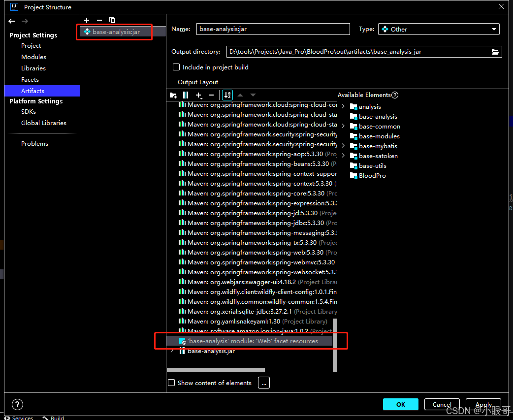Select Artifacts in sidebar
Image resolution: width=513 pixels, height=420 pixels.
[x=42, y=91]
